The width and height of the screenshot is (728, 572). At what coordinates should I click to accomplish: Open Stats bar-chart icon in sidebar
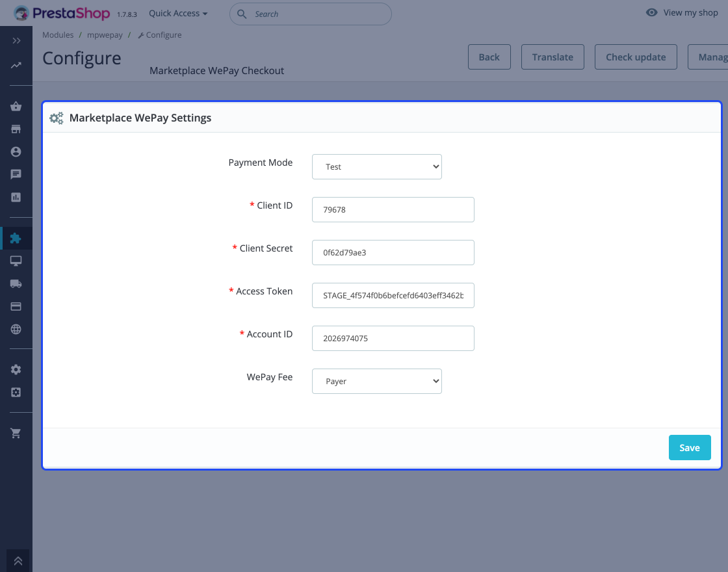point(16,197)
